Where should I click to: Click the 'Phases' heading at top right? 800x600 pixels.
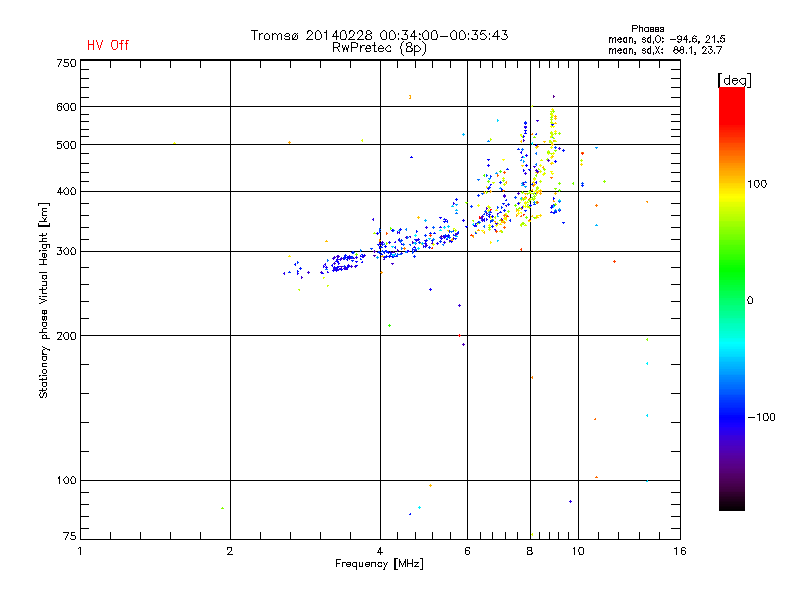pos(647,29)
